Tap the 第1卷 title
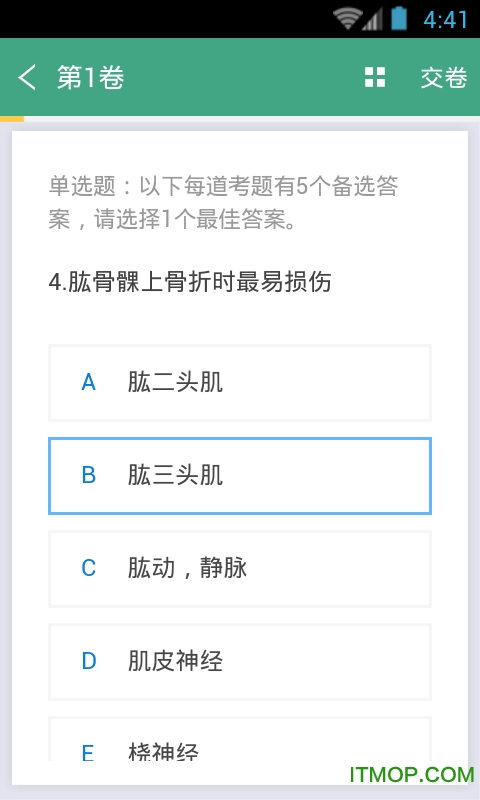 [90, 78]
